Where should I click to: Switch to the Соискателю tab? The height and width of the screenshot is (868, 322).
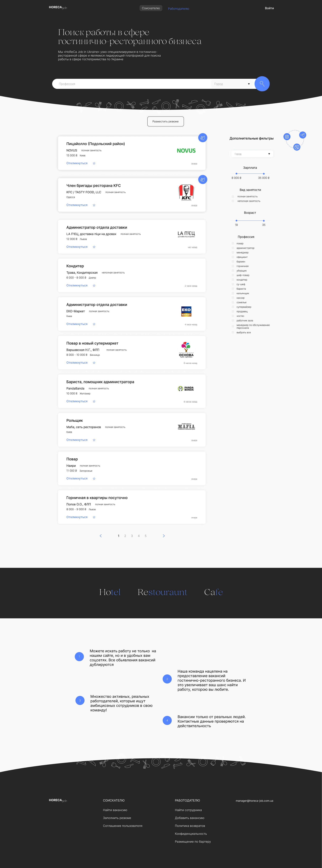click(151, 8)
